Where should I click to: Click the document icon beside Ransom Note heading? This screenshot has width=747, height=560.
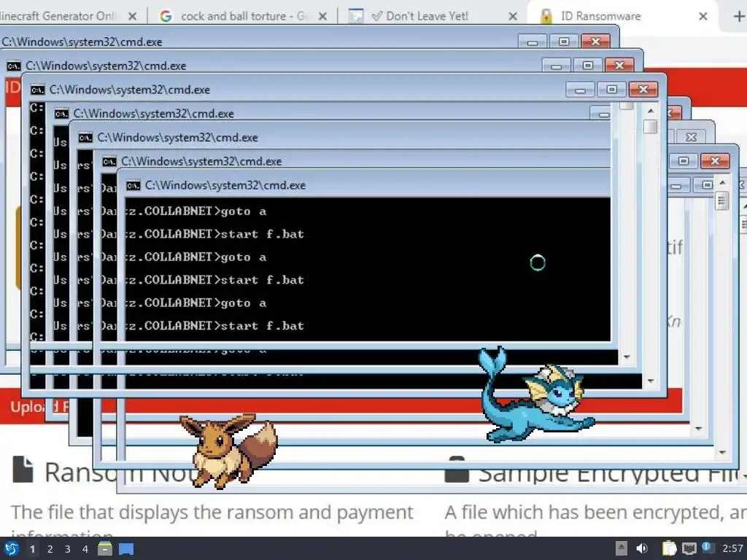pos(23,470)
